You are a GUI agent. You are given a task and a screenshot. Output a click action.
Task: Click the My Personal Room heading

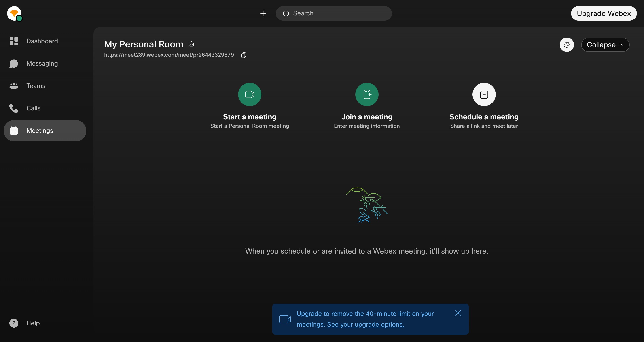[144, 44]
